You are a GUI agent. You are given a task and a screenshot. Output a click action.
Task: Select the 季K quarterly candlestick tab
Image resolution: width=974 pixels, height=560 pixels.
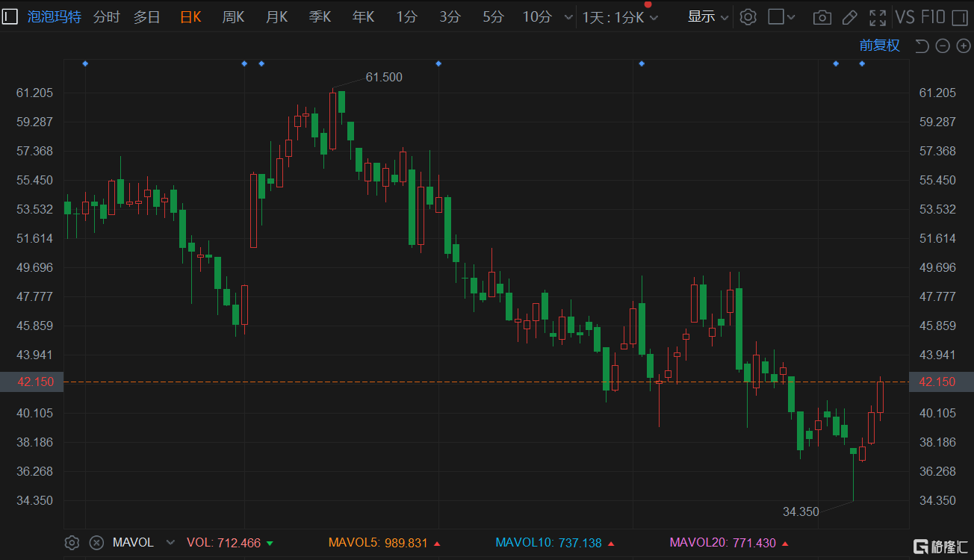point(320,16)
